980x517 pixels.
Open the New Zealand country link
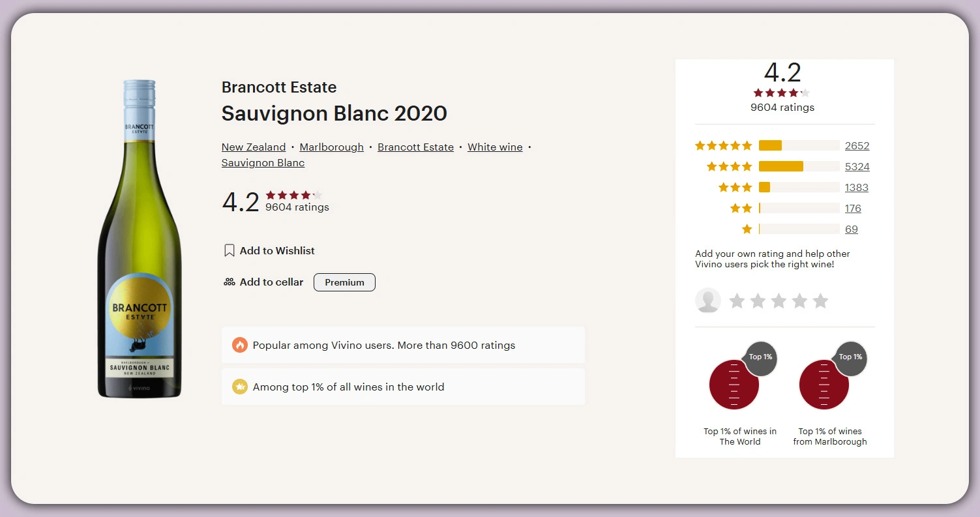254,147
